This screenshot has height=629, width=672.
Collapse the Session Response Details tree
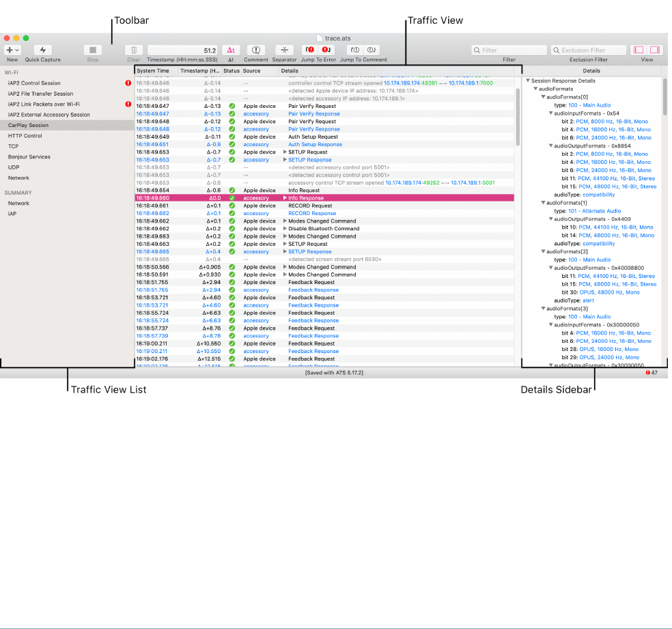coord(528,81)
